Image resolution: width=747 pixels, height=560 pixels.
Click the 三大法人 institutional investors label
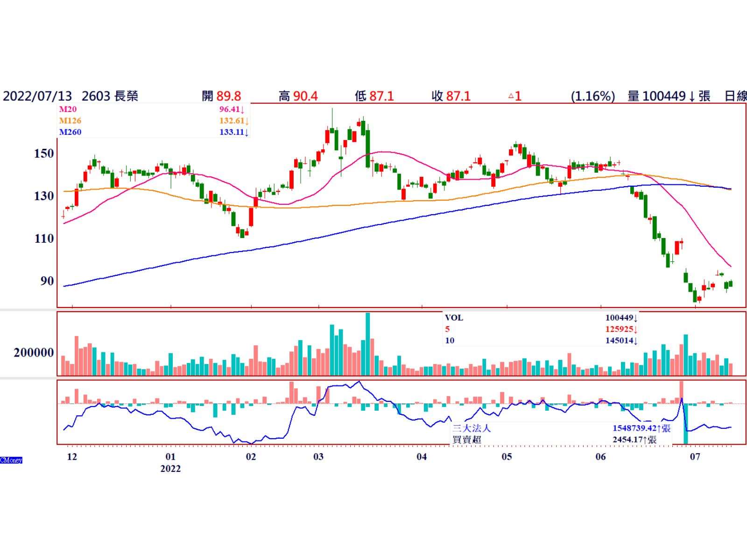472,428
